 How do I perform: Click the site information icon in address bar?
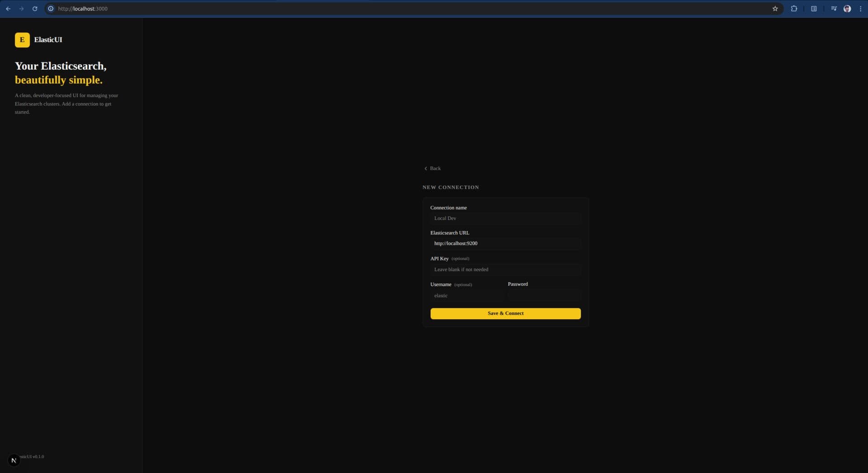51,9
